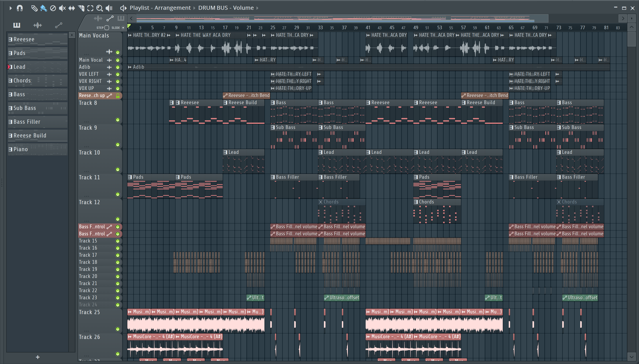Select Bass Filler pattern in picker
This screenshot has height=364, width=639.
[x=37, y=122]
